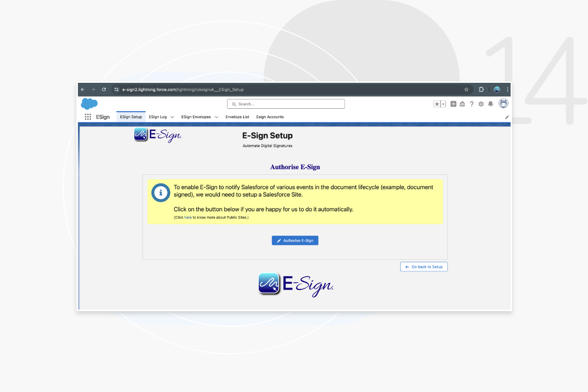Open Salesforce Help question mark
588x392 pixels.
pyautogui.click(x=471, y=104)
